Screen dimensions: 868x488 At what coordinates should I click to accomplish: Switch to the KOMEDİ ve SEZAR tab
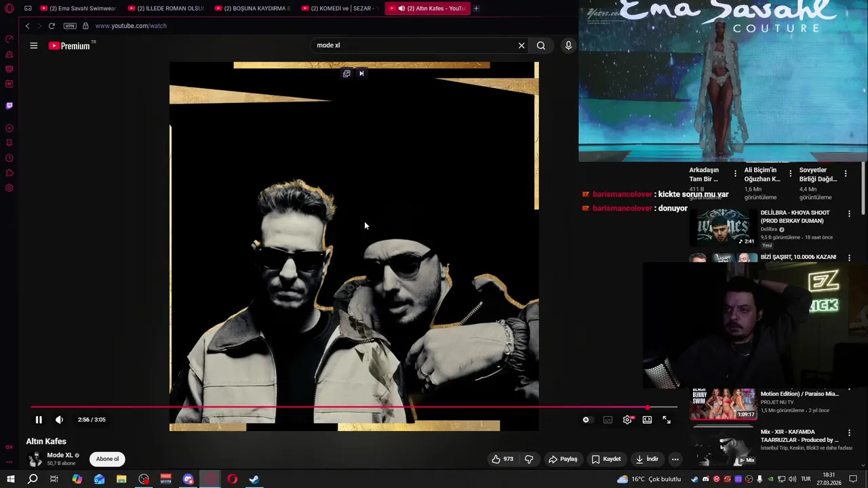pos(340,8)
